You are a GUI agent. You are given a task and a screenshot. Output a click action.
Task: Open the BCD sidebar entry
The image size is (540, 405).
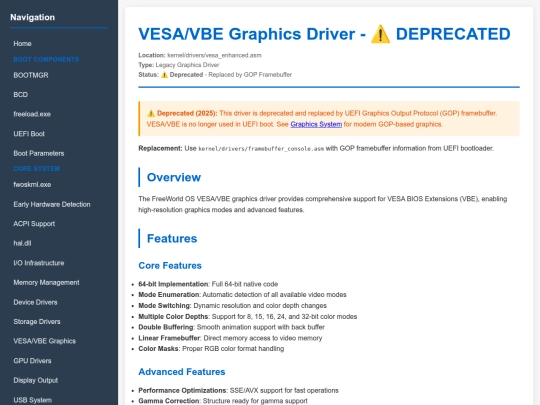coord(21,95)
